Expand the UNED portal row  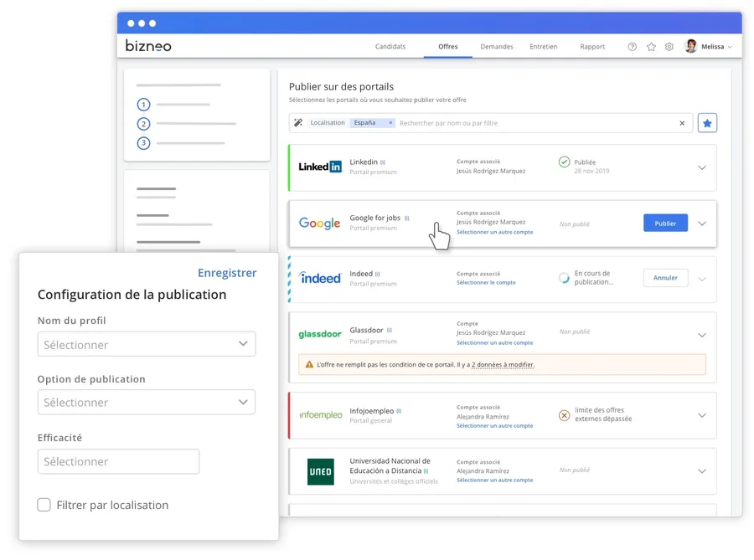click(702, 471)
